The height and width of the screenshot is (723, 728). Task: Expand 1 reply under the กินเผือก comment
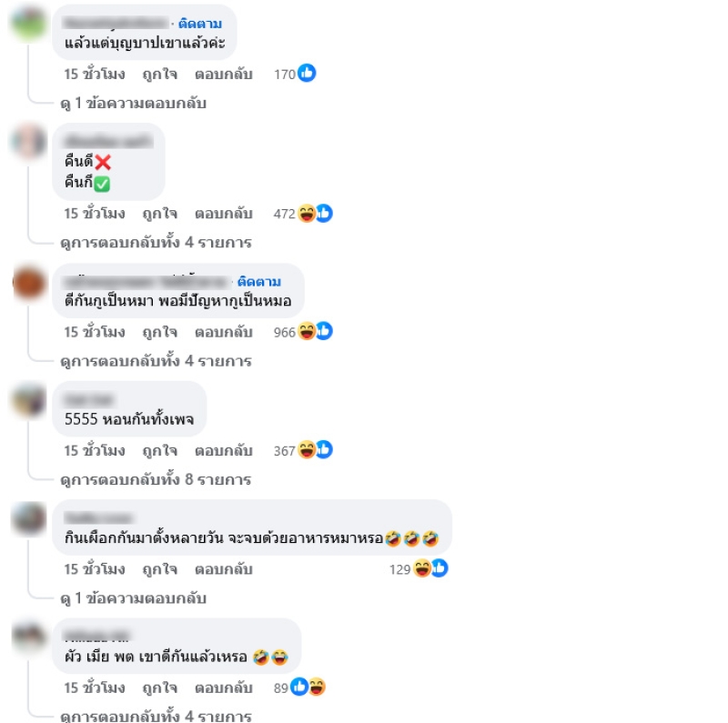pyautogui.click(x=133, y=598)
